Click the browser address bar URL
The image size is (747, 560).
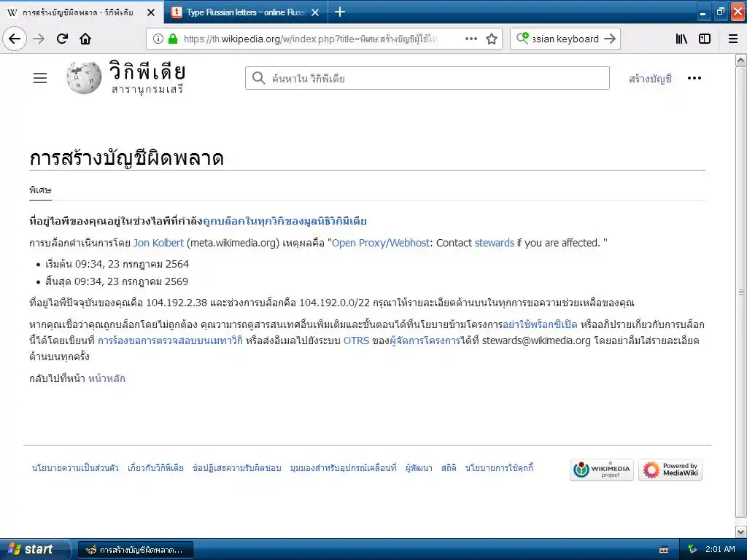(309, 39)
